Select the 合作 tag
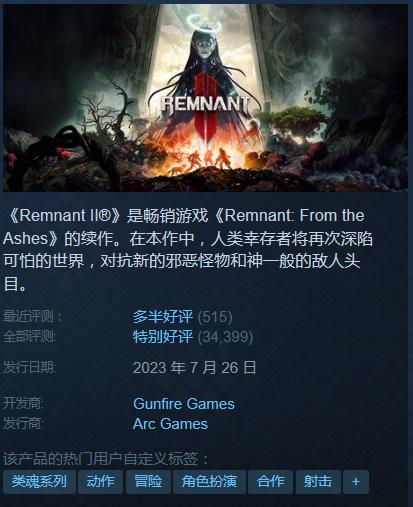Screen dimensions: 413x507 click(270, 482)
